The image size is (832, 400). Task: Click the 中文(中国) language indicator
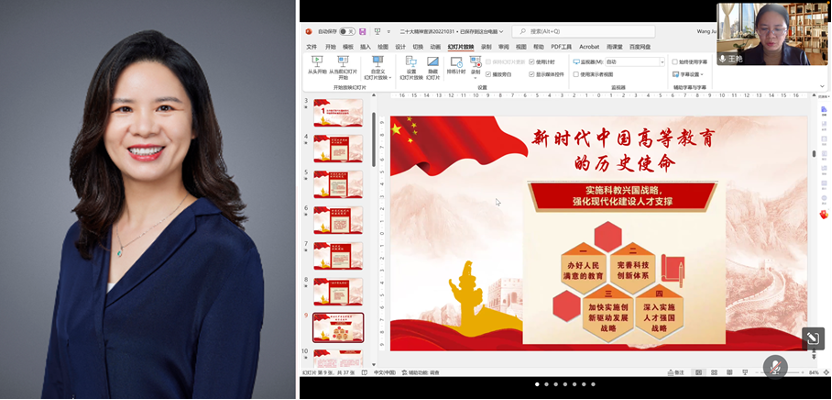(x=385, y=372)
